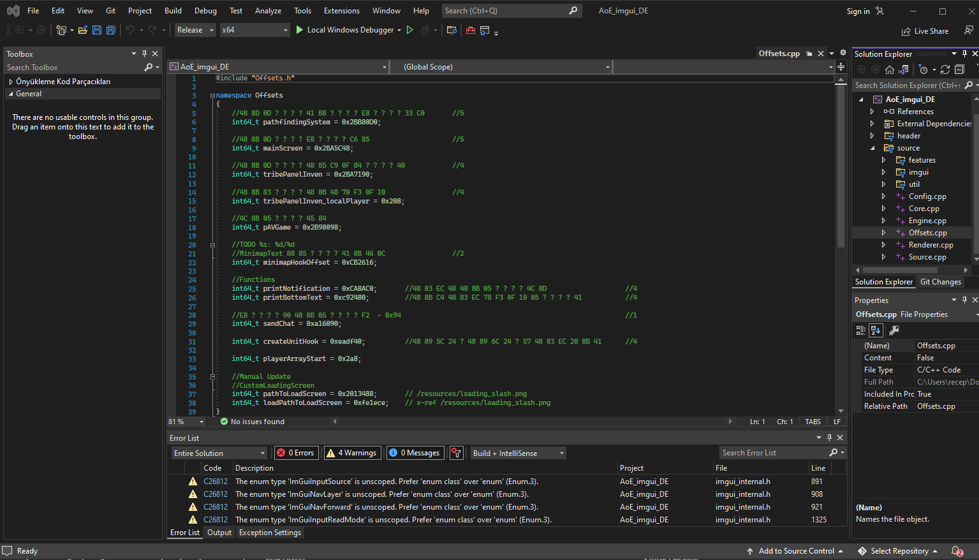Viewport: 979px width, 560px height.
Task: Open Property Pages wrench icon
Action: 894,330
